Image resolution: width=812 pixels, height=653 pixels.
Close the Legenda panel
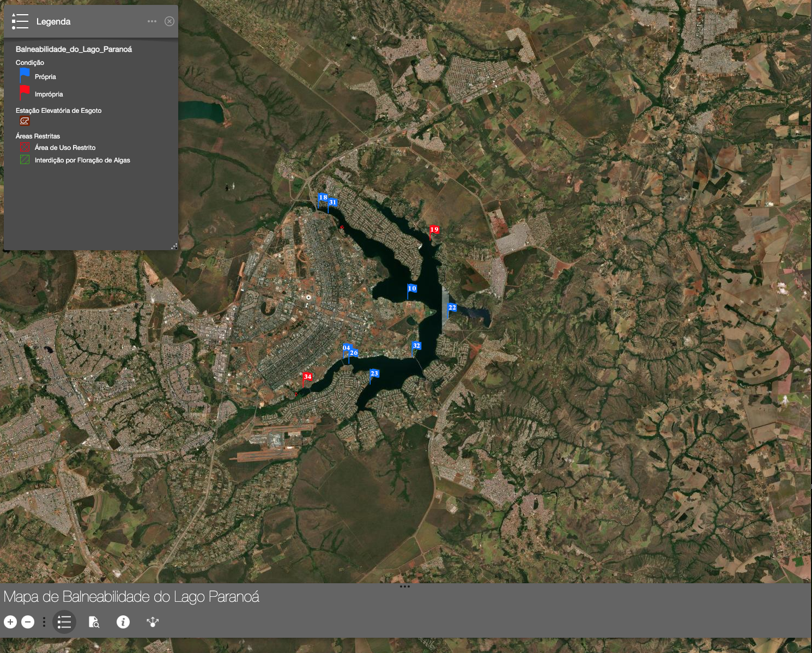[169, 21]
